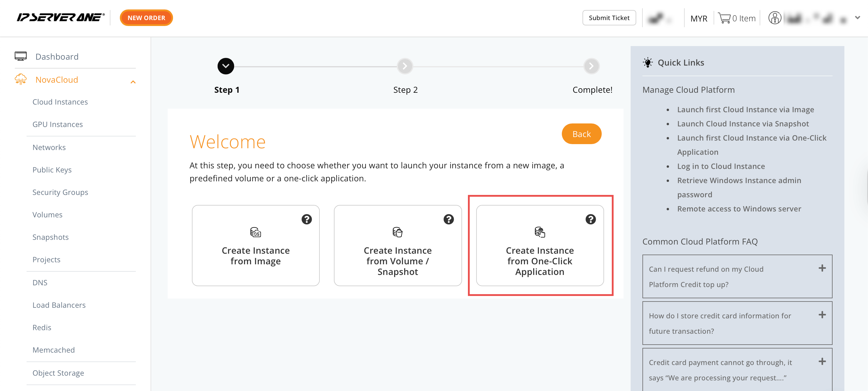Select Create Instance from One-Click Application
This screenshot has width=868, height=391.
click(540, 246)
